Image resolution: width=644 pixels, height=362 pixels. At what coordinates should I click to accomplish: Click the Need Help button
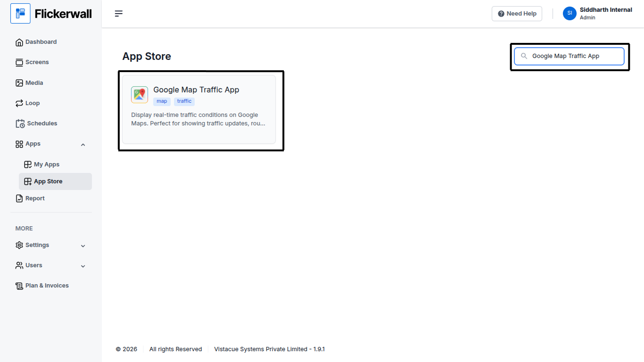[517, 14]
